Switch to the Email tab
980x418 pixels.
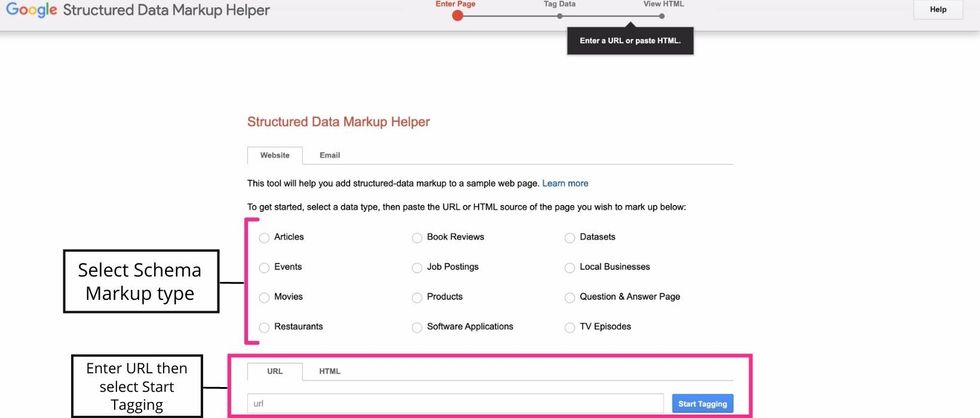pyautogui.click(x=330, y=155)
